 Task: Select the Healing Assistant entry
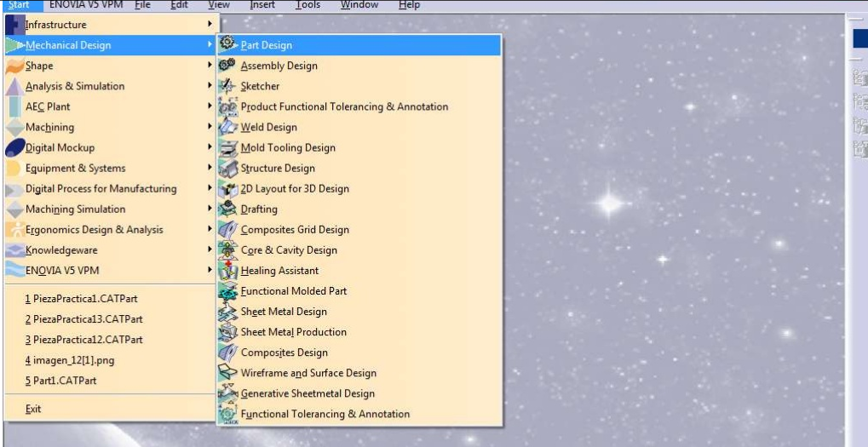point(359,270)
